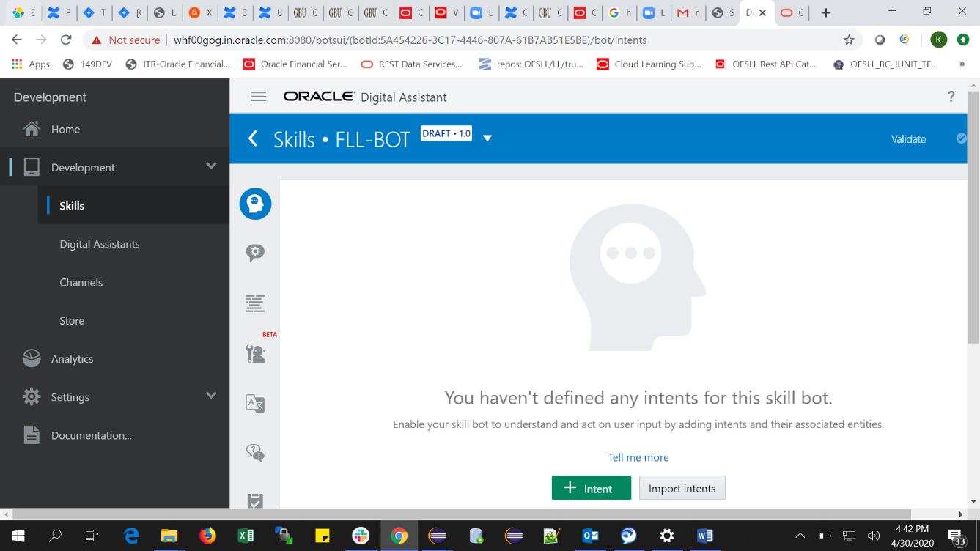This screenshot has height=551, width=980.
Task: Open the REST Data Services bookmark
Action: (412, 64)
